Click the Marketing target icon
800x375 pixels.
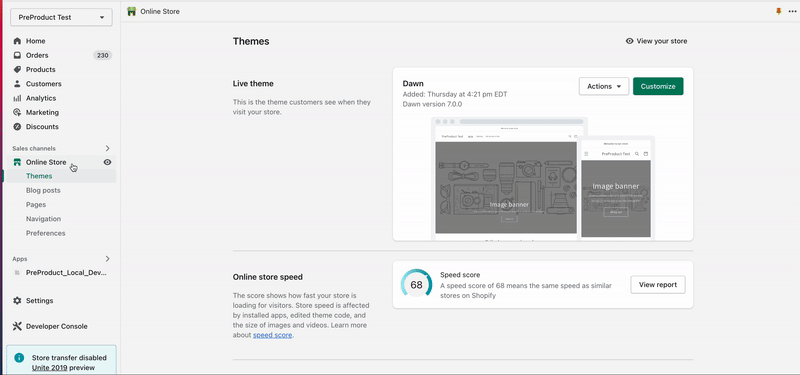tap(17, 112)
